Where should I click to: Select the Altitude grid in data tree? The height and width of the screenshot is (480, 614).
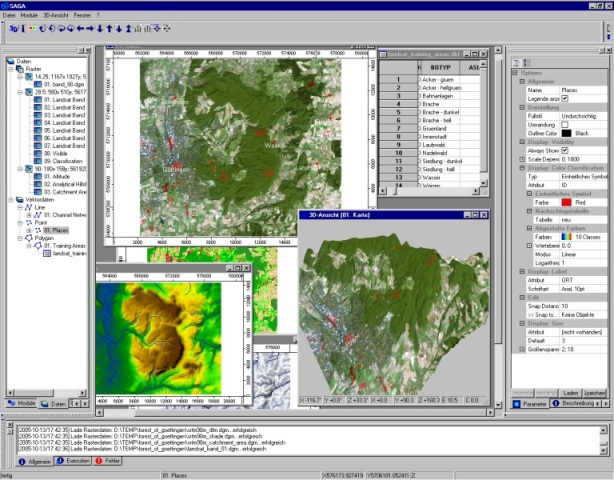tap(57, 177)
